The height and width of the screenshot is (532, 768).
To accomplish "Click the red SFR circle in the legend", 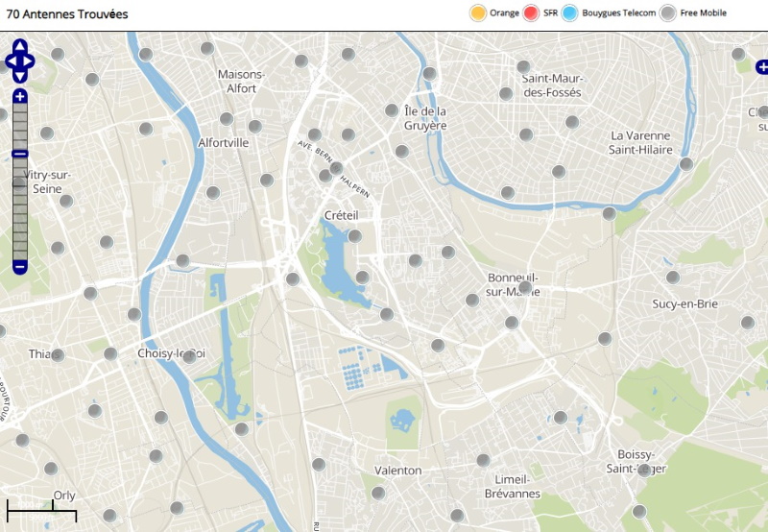I will pyautogui.click(x=531, y=13).
